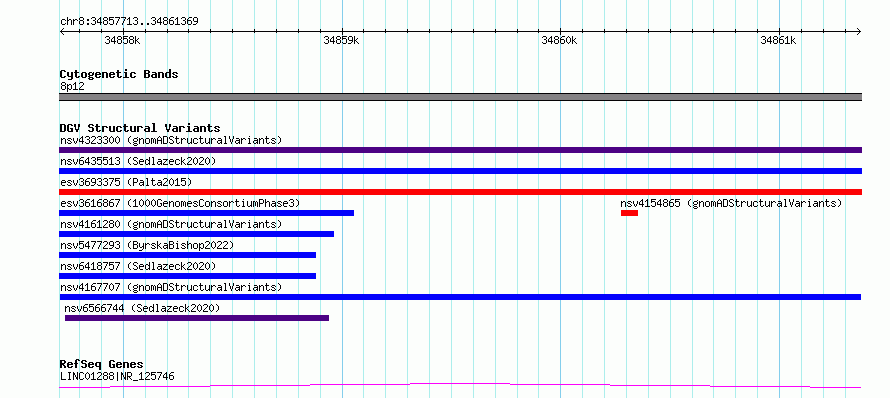
Task: Click the esv3616867 (1000GenomesConsortiumPhase3) label
Action: 180,203
